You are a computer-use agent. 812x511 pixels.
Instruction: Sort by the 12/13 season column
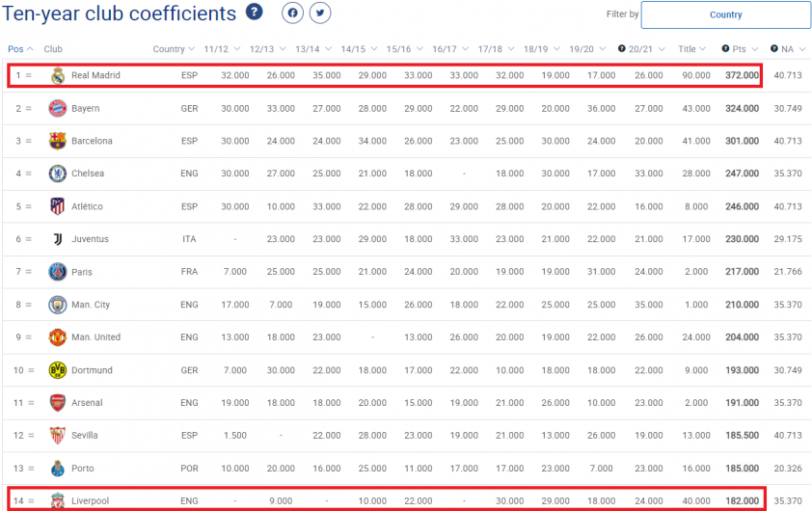267,48
